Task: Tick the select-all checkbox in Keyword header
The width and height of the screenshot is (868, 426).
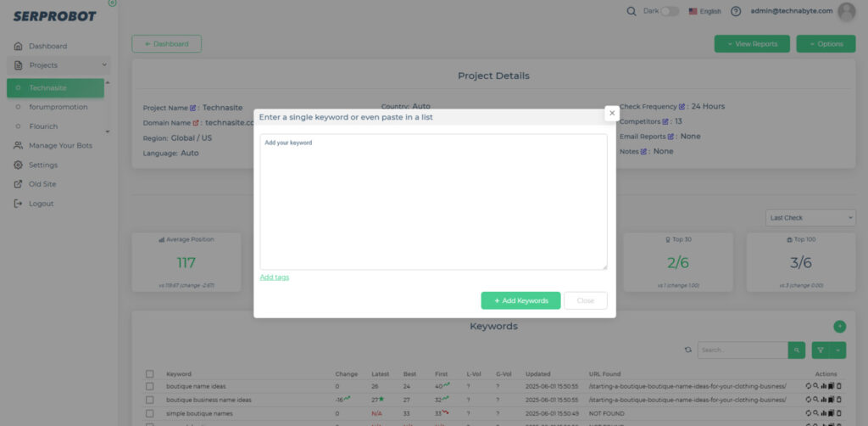Action: 150,373
